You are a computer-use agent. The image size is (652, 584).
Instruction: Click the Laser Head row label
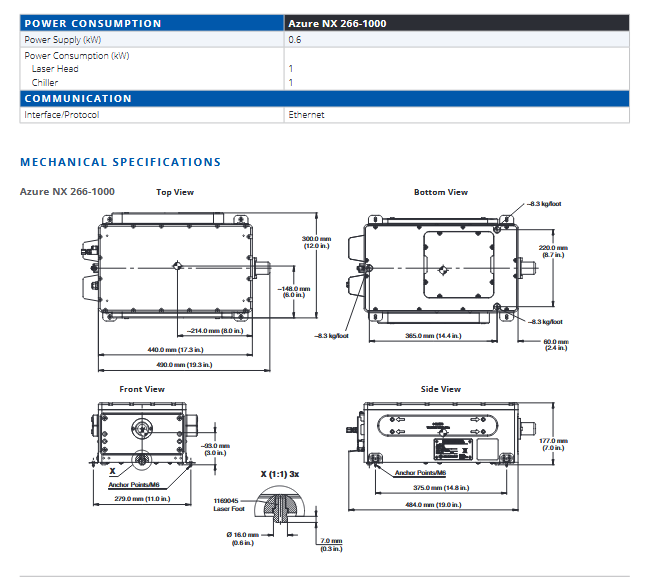55,69
